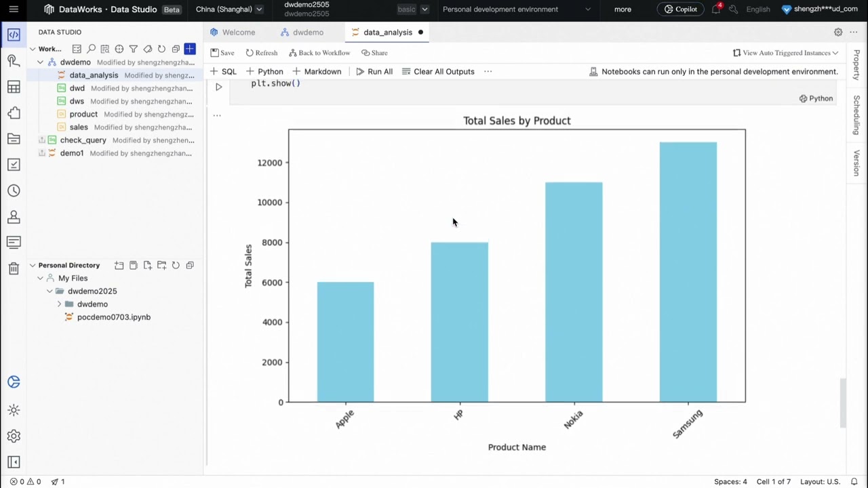Open the gear settings in left sidebar
This screenshot has width=868, height=488.
coord(14,436)
